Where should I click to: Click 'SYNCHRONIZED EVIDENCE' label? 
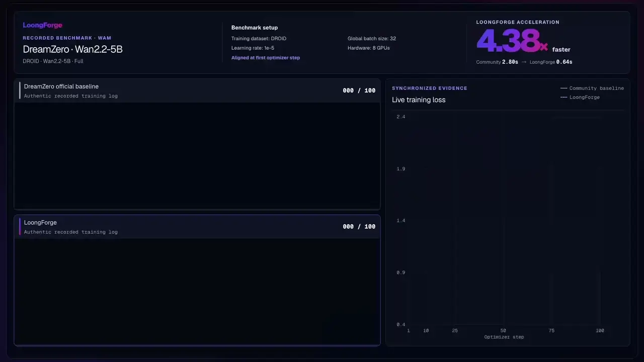(430, 88)
